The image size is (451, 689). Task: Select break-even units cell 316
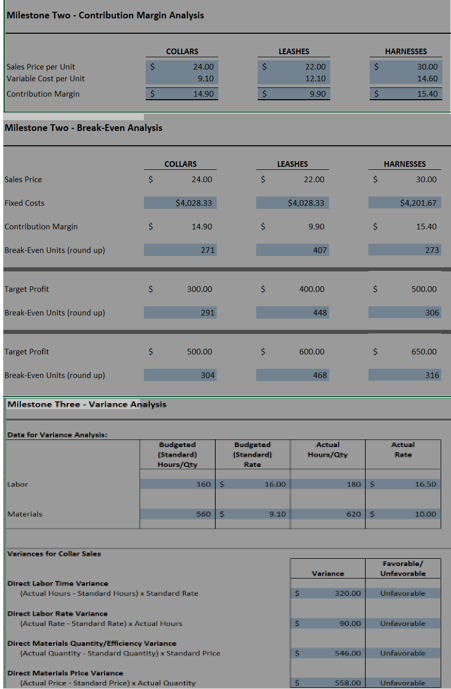click(x=404, y=375)
